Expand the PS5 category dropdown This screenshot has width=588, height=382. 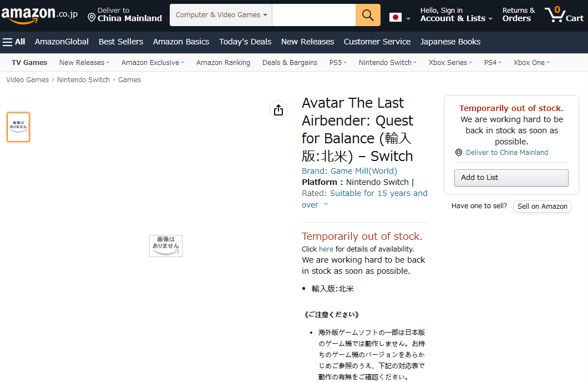pyautogui.click(x=338, y=63)
